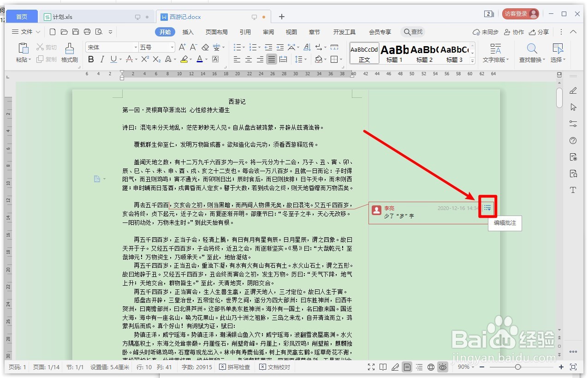Select the Format Painter (格式刷) tool
Image resolution: width=588 pixels, height=378 pixels.
pyautogui.click(x=70, y=52)
